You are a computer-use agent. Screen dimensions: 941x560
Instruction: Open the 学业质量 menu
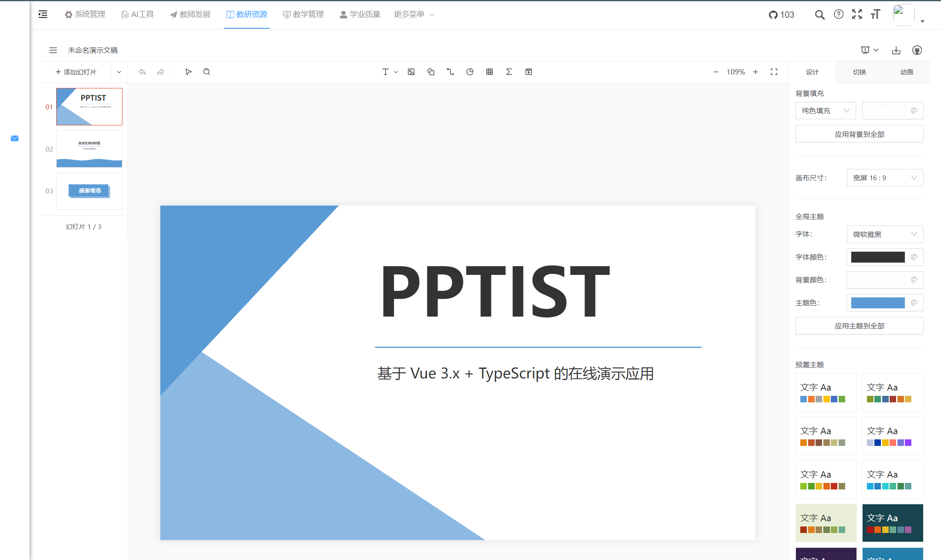coord(360,14)
